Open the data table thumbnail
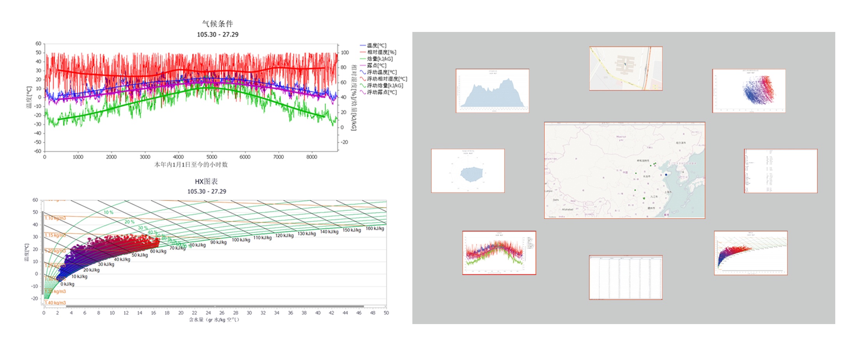The height and width of the screenshot is (349, 868). [x=626, y=277]
